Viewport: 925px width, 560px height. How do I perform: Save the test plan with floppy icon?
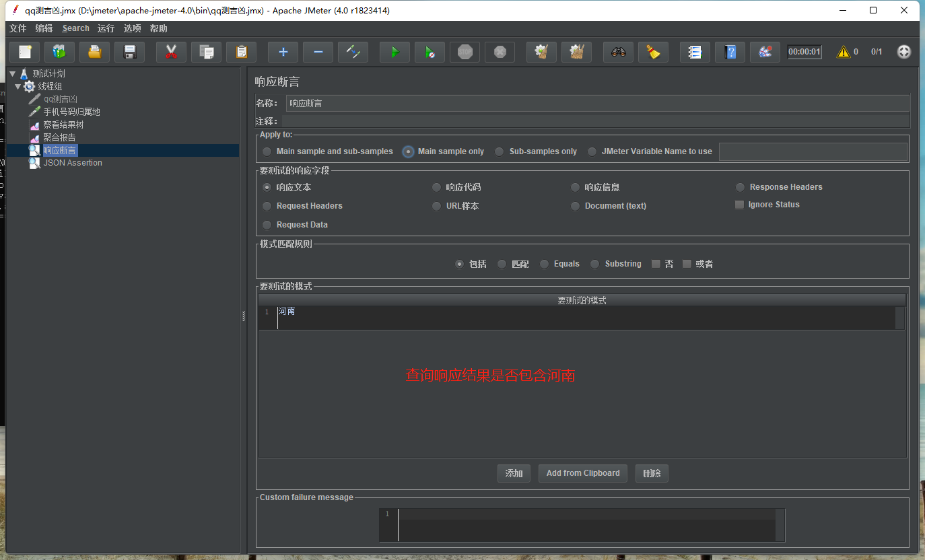point(130,52)
